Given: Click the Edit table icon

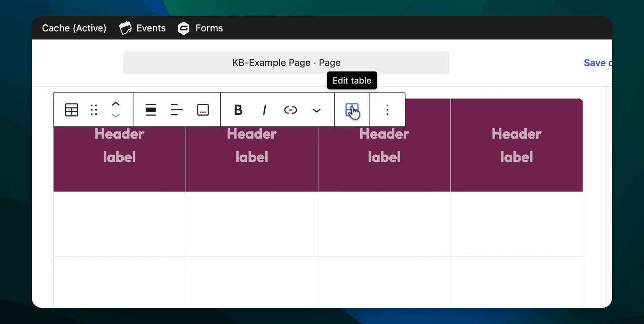Looking at the screenshot, I should pyautogui.click(x=352, y=110).
